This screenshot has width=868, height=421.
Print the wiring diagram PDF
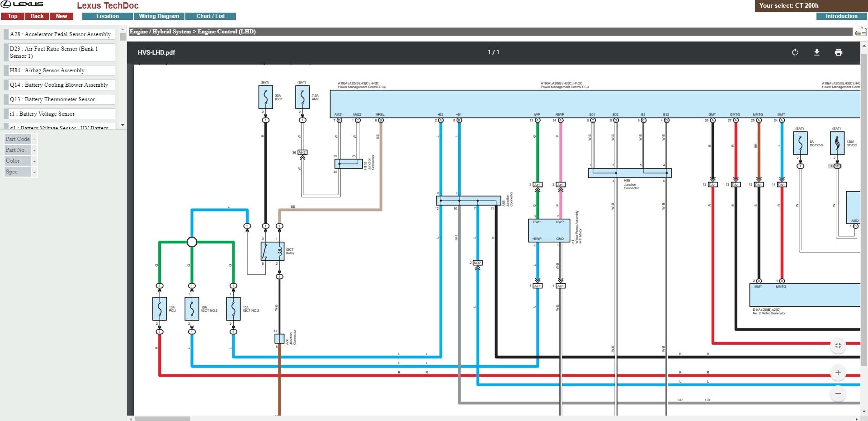coord(839,52)
